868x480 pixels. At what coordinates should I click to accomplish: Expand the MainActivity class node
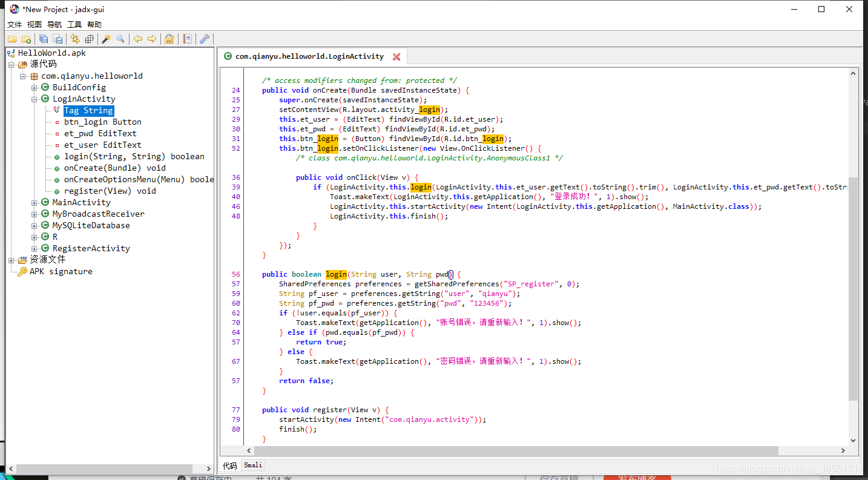tap(35, 203)
